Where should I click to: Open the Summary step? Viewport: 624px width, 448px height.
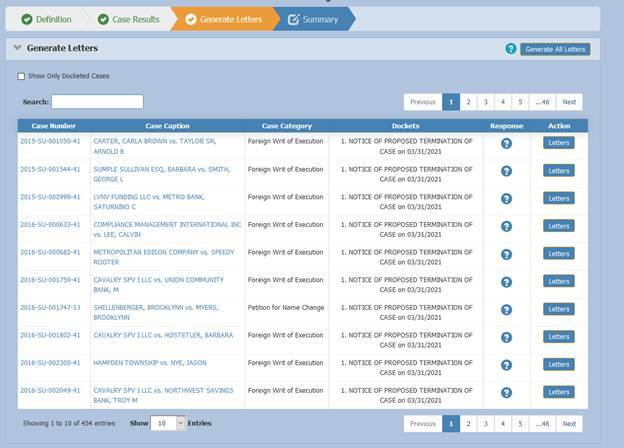(313, 19)
